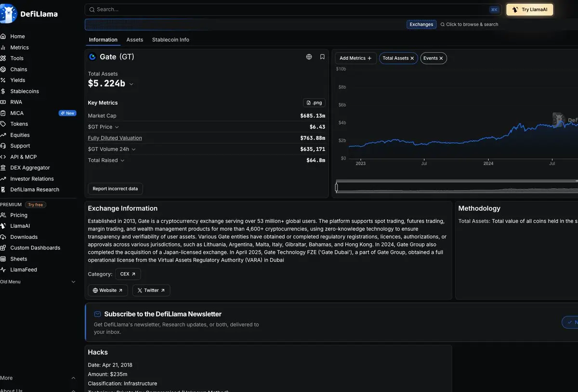
Task: Click the chart time range brush bar
Action: pos(457,187)
